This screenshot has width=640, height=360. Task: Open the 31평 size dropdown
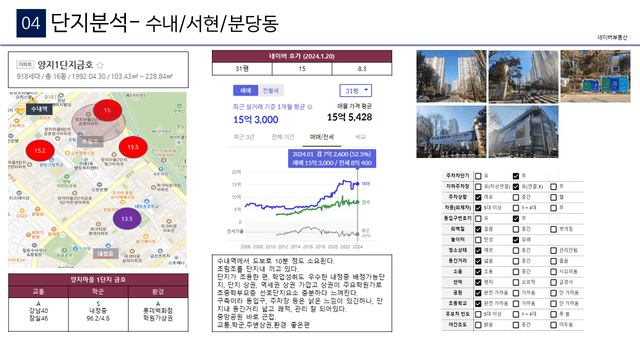click(356, 91)
